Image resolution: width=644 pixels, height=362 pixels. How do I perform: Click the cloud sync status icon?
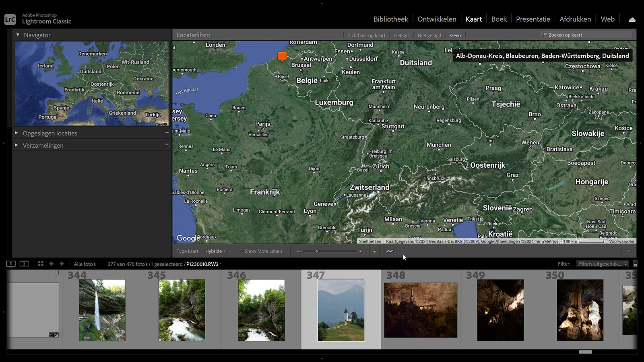(x=632, y=19)
